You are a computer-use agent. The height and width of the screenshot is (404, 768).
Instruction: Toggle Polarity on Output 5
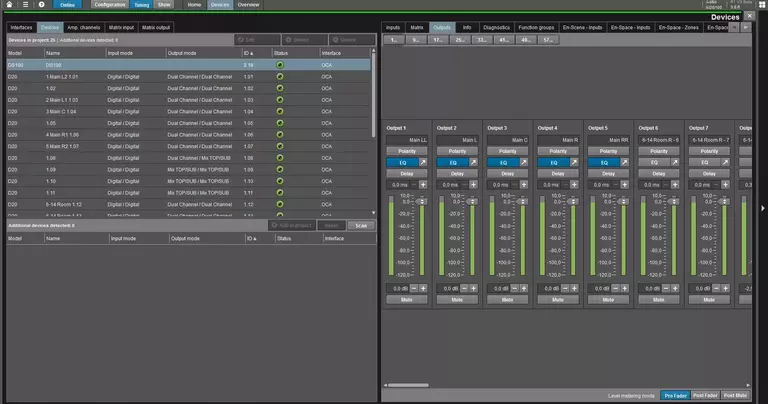pyautogui.click(x=602, y=150)
